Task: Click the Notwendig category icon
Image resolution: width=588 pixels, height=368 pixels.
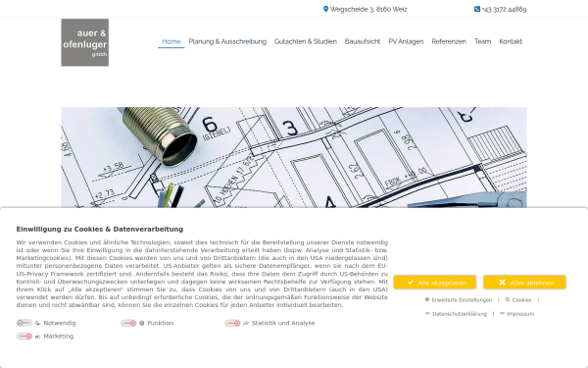Action: point(37,323)
